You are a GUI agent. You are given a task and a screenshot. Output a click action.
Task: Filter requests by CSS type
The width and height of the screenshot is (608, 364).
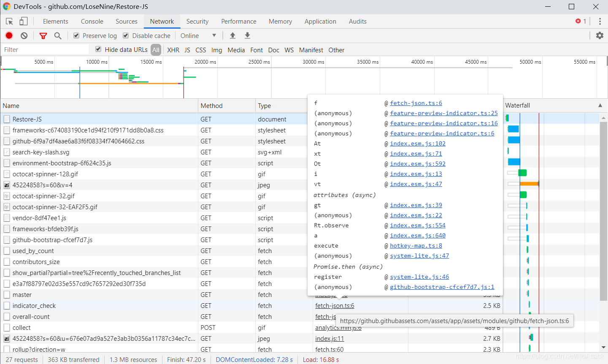click(x=201, y=50)
